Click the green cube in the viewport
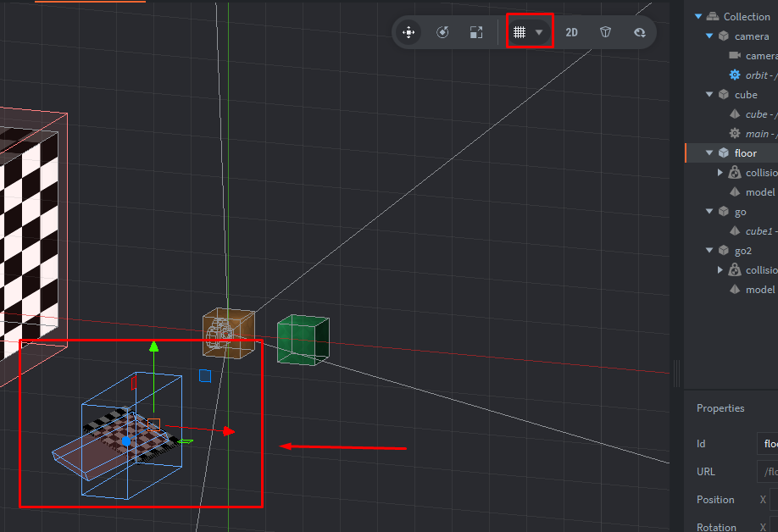 pyautogui.click(x=303, y=339)
